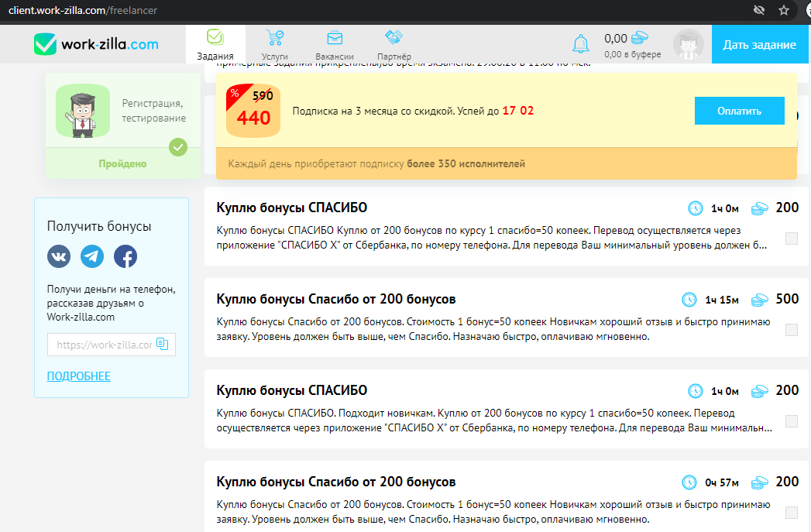Click the clock icon on the first СПАСИБО task
Image resolution: width=811 pixels, height=532 pixels.
(x=695, y=208)
